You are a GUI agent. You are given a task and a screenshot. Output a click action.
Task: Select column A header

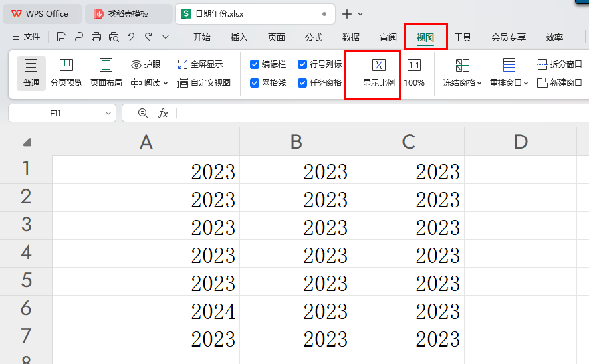(146, 142)
